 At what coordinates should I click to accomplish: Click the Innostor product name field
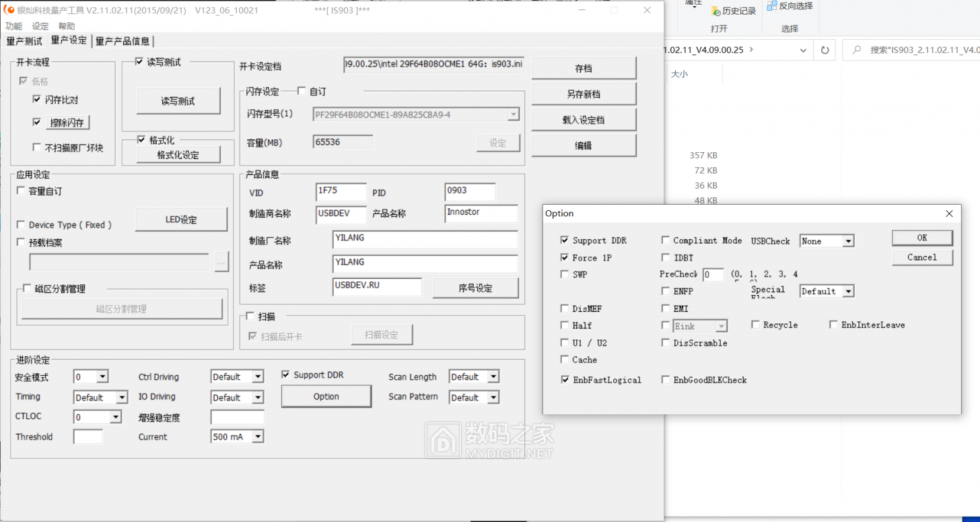pos(481,214)
